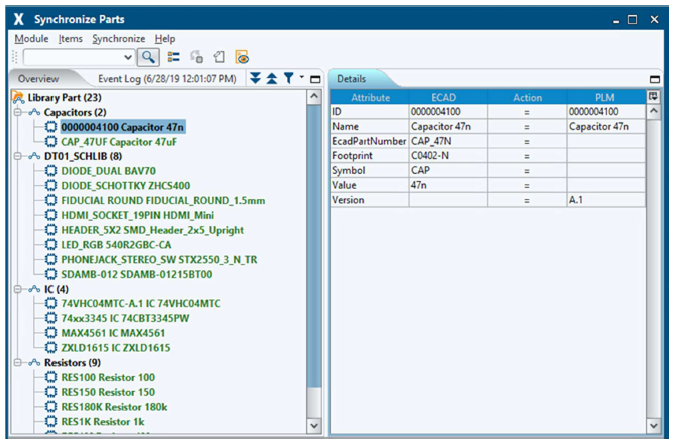Maximize the Overview panel
This screenshot has width=673, height=442.
click(314, 79)
